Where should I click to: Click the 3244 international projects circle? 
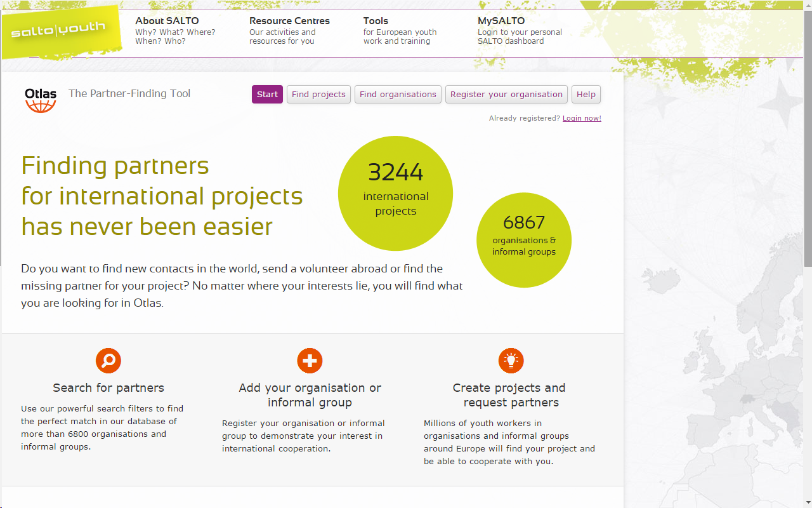coord(395,192)
